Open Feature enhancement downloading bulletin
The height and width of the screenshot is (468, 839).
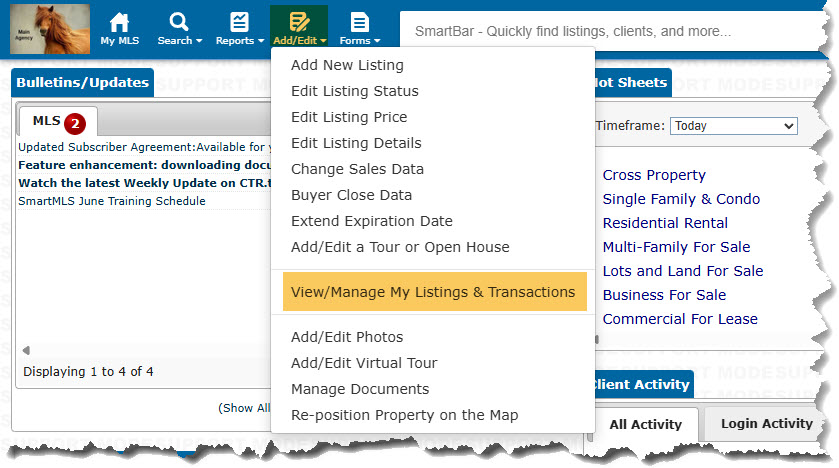click(144, 165)
